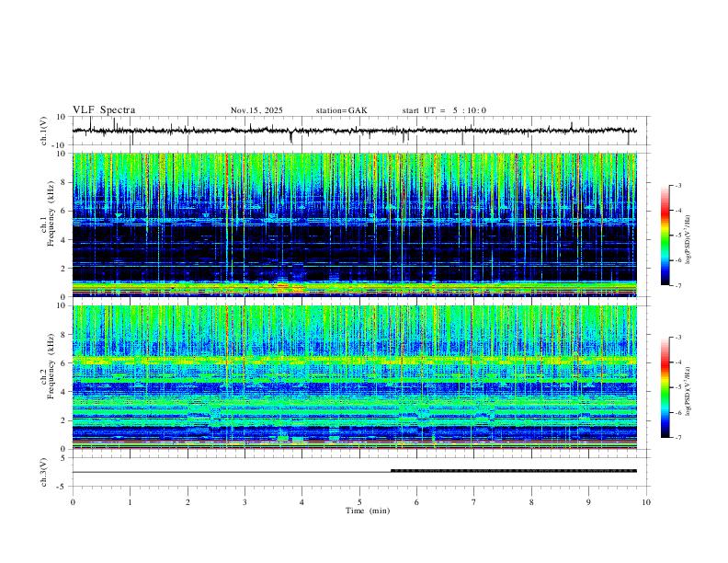Click the date 'Nov.15, 2025'
Screen dimensions: 728x563
coord(256,110)
